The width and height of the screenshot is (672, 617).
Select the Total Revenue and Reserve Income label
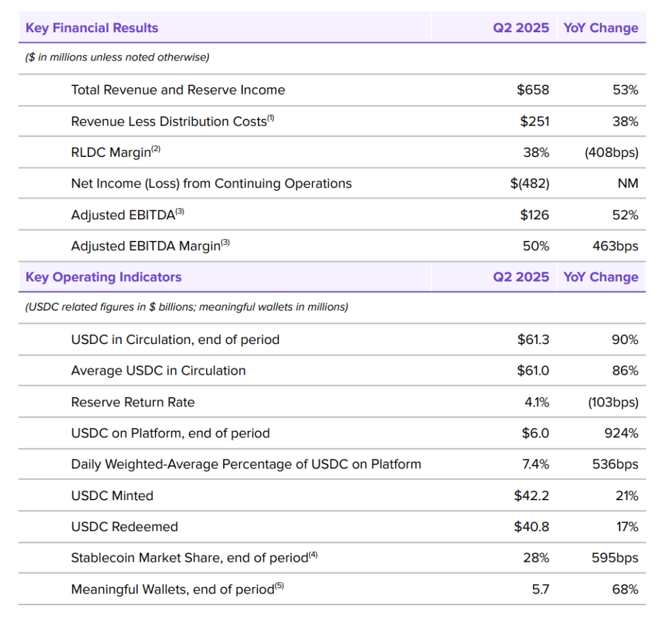[x=178, y=90]
